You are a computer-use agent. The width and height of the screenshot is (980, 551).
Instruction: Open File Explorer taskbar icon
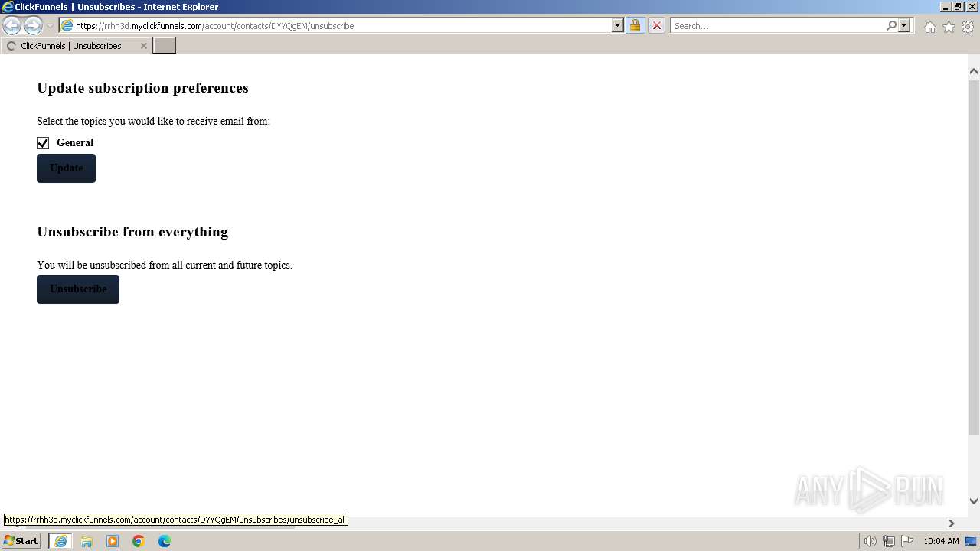(87, 541)
